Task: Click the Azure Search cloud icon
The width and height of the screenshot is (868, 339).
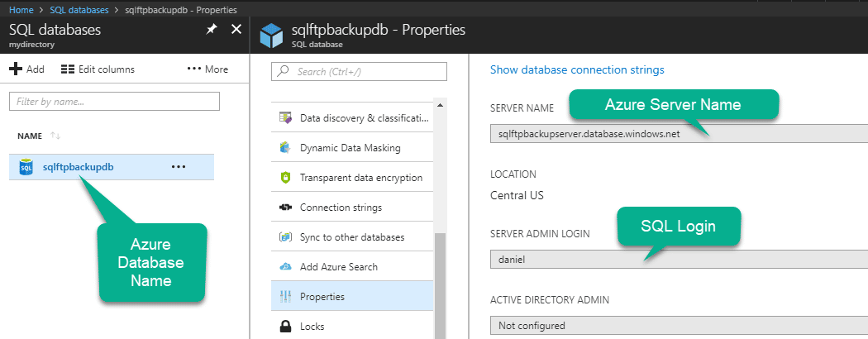Action: pos(285,267)
